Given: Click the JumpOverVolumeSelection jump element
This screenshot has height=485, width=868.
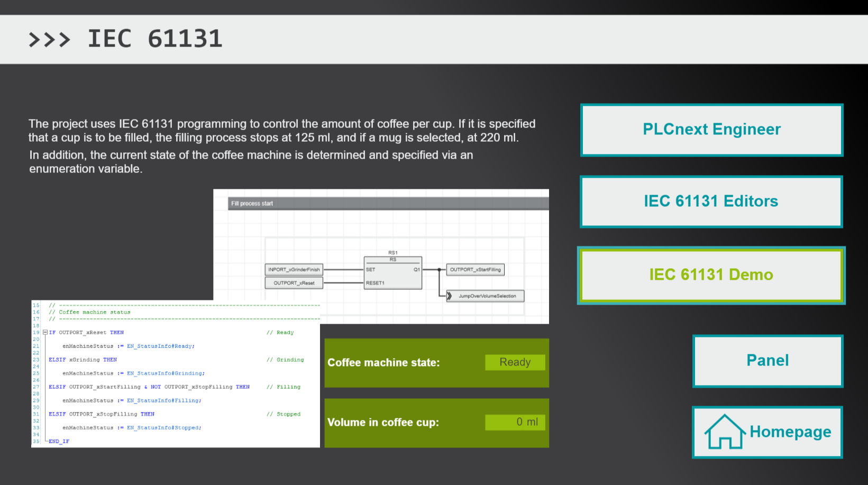Looking at the screenshot, I should tap(485, 296).
